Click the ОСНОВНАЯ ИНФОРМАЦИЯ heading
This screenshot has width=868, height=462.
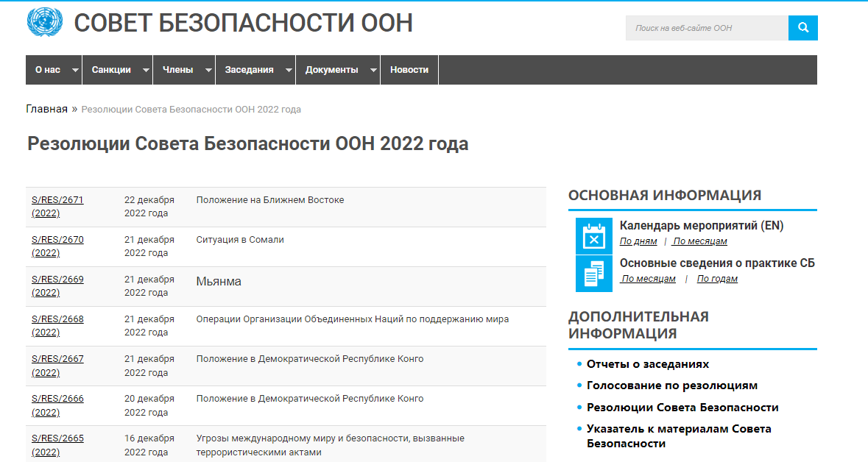click(x=665, y=195)
